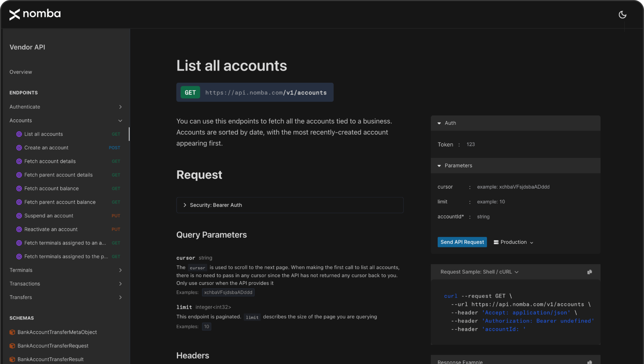Click the icon beside Fetch account balance

tap(19, 188)
